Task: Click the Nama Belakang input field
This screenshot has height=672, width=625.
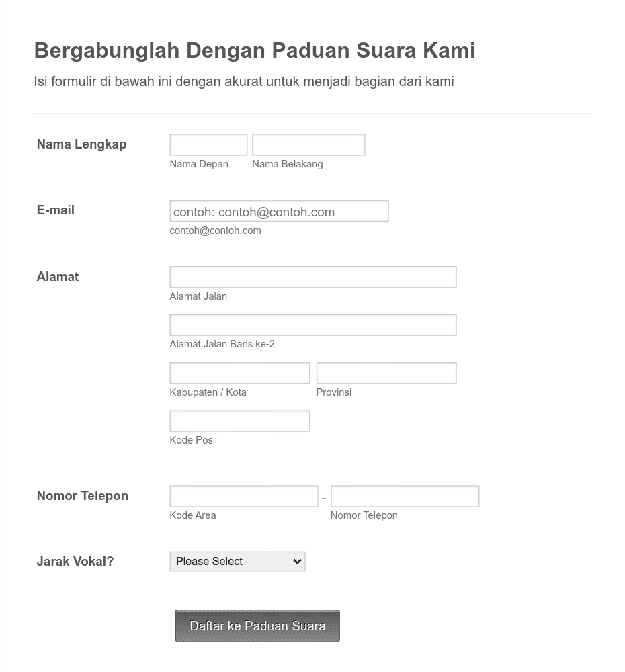Action: [x=308, y=145]
